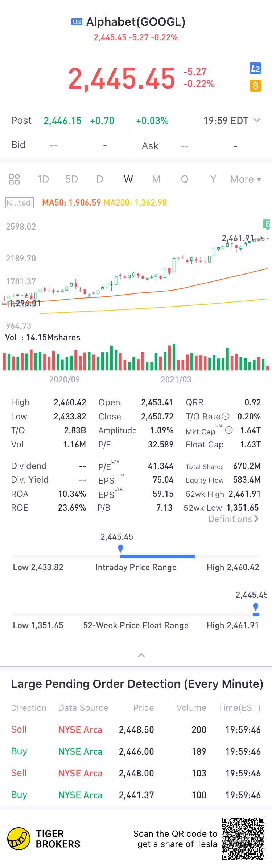Expand the post-market time dropdown chevron
Viewport: 272px width, 868px height.
point(257,120)
